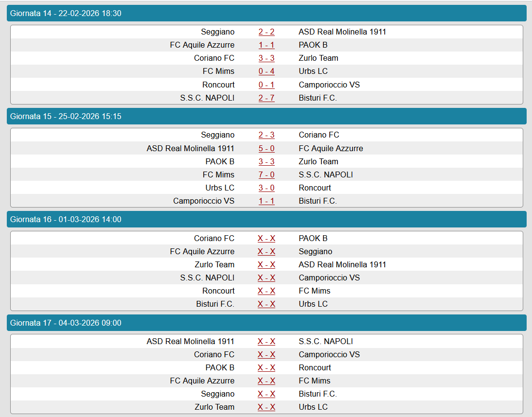Click the Urbs LC vs Roncourt 3-0 score
This screenshot has width=532, height=417.
point(266,188)
